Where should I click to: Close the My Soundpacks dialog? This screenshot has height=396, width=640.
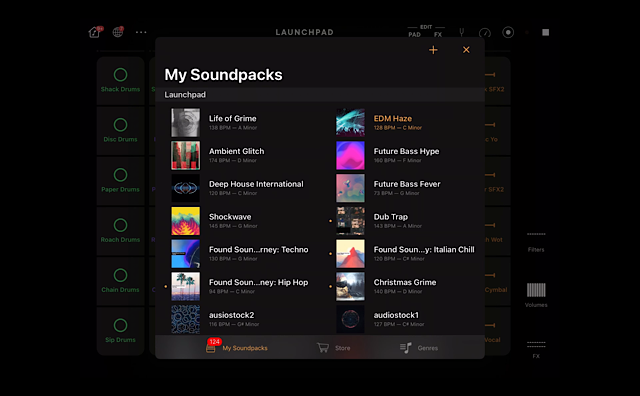[466, 50]
